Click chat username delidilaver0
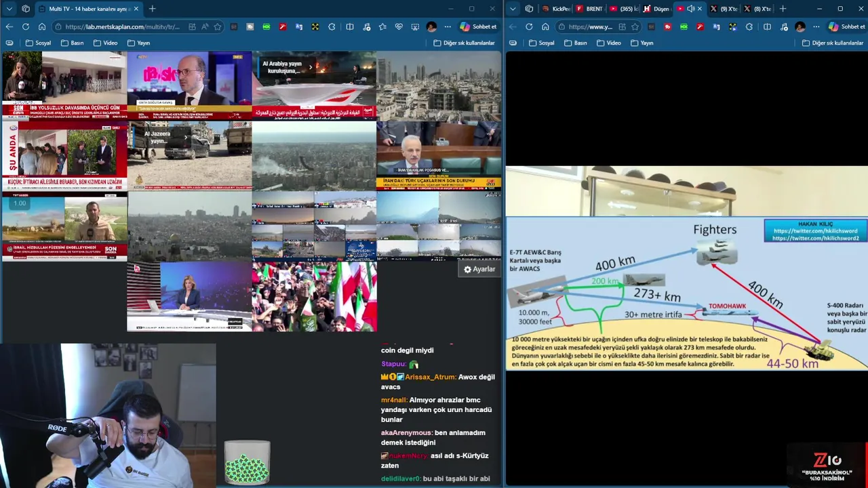This screenshot has height=488, width=868. pos(401,479)
